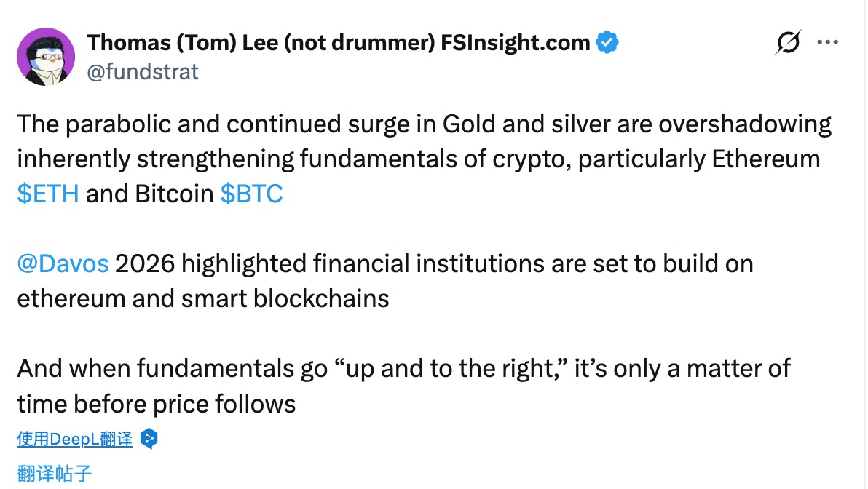The image size is (868, 489).
Task: Open the @Davos mention
Action: tap(63, 263)
